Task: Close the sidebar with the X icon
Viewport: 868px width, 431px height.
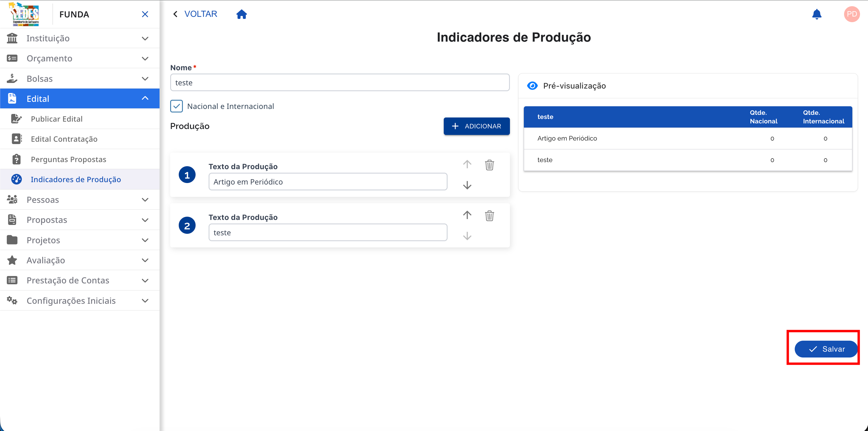Action: coord(145,14)
